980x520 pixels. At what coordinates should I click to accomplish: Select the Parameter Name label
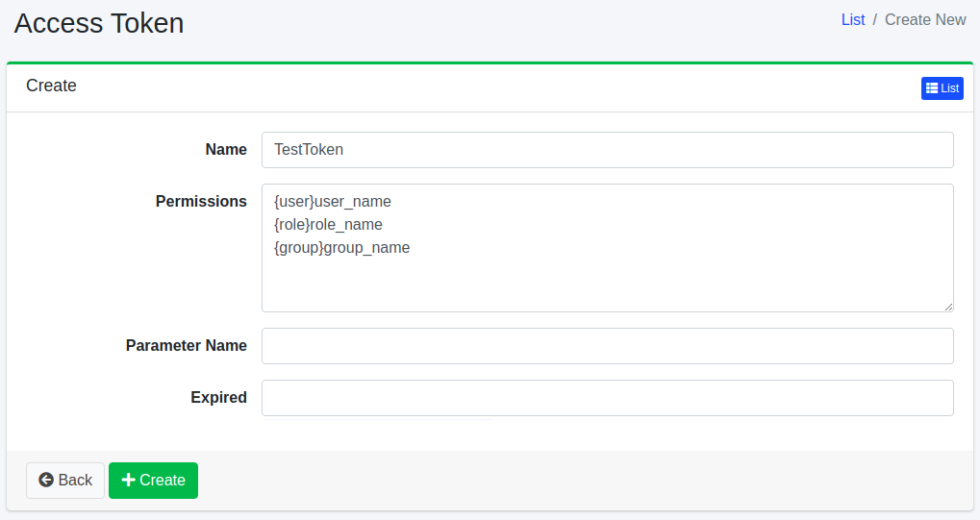tap(187, 346)
